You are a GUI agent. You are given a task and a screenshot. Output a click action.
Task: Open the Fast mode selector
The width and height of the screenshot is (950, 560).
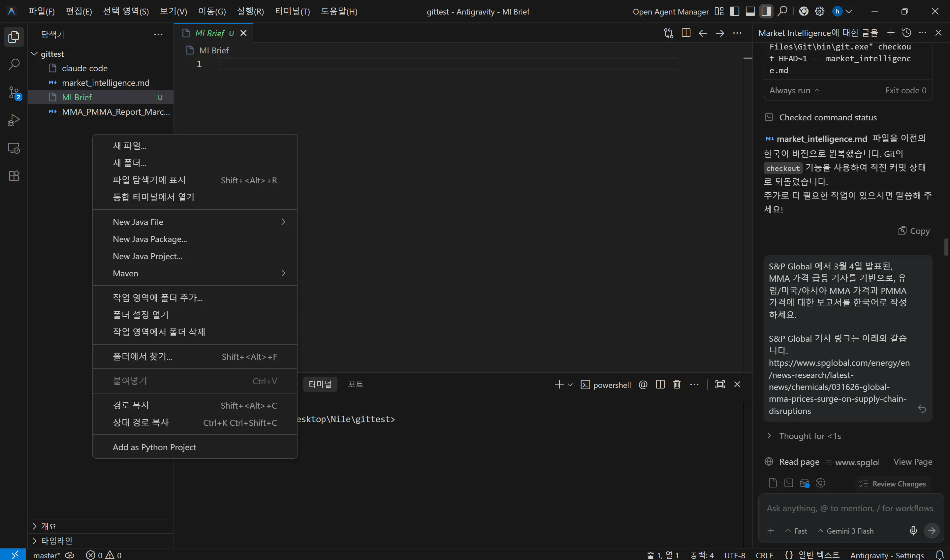[x=796, y=531]
